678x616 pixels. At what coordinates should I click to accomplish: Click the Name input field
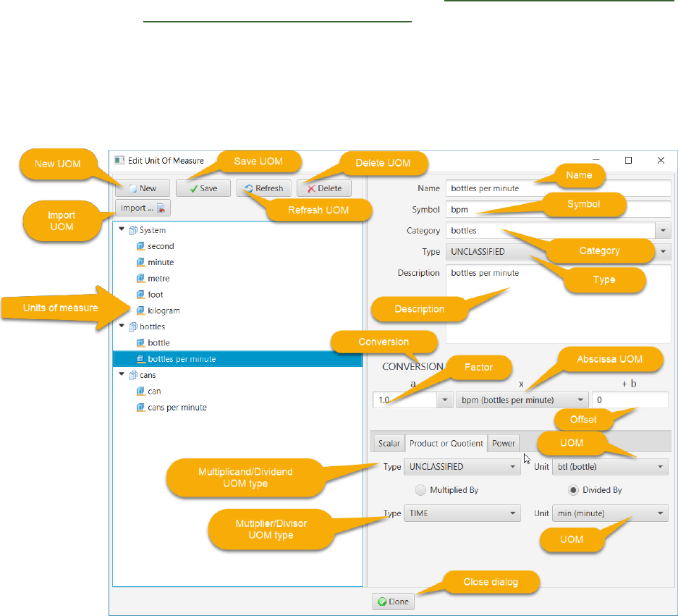[558, 188]
